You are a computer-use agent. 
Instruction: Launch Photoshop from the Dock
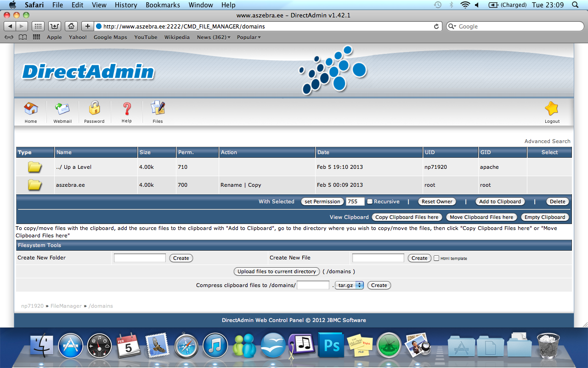point(331,345)
